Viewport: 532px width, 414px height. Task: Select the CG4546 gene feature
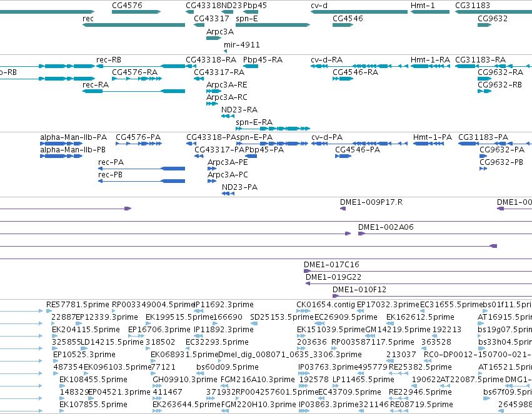(343, 25)
